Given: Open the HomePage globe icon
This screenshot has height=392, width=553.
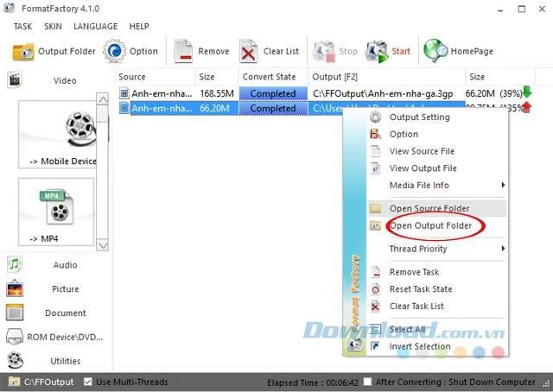Looking at the screenshot, I should click(x=435, y=51).
